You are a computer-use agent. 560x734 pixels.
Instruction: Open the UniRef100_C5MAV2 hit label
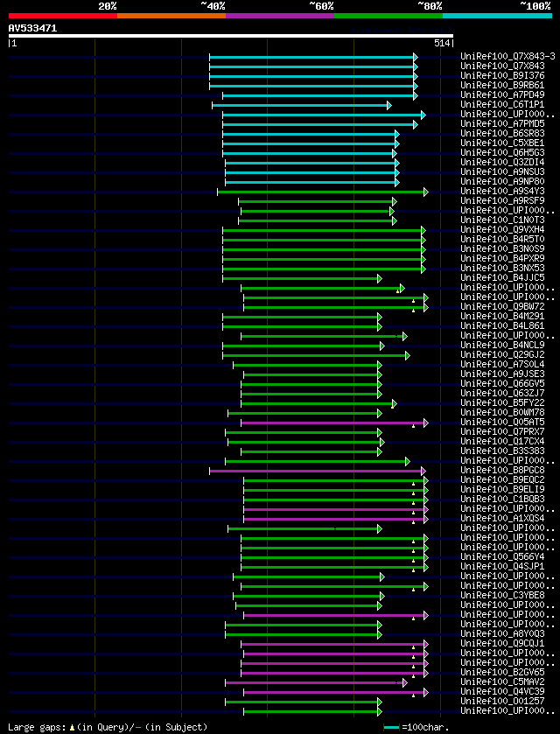[503, 682]
